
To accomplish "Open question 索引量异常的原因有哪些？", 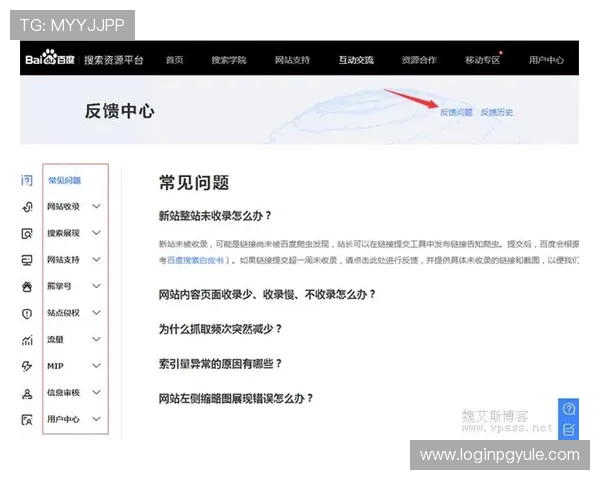I will 220,363.
